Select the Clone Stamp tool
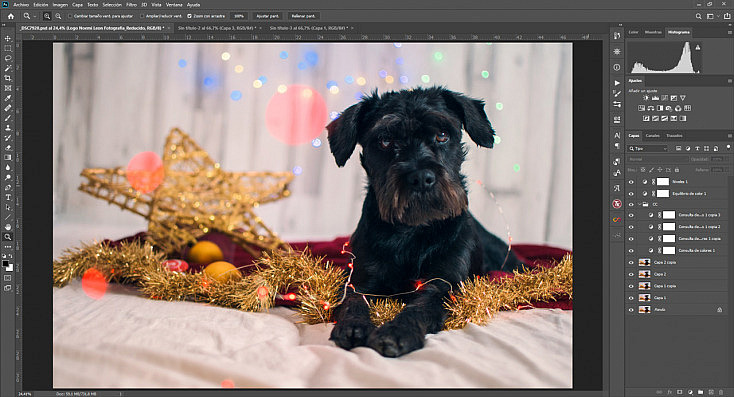734x397 pixels. pyautogui.click(x=8, y=127)
